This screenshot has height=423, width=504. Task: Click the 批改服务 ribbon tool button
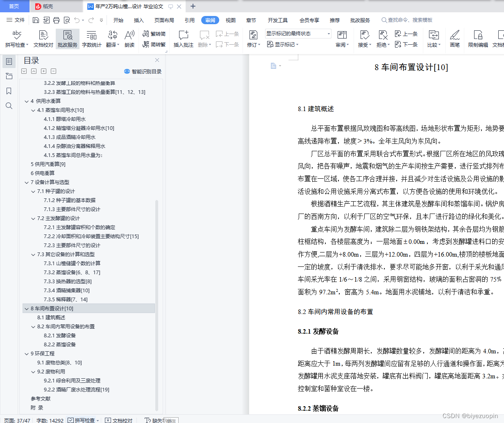tap(68, 39)
